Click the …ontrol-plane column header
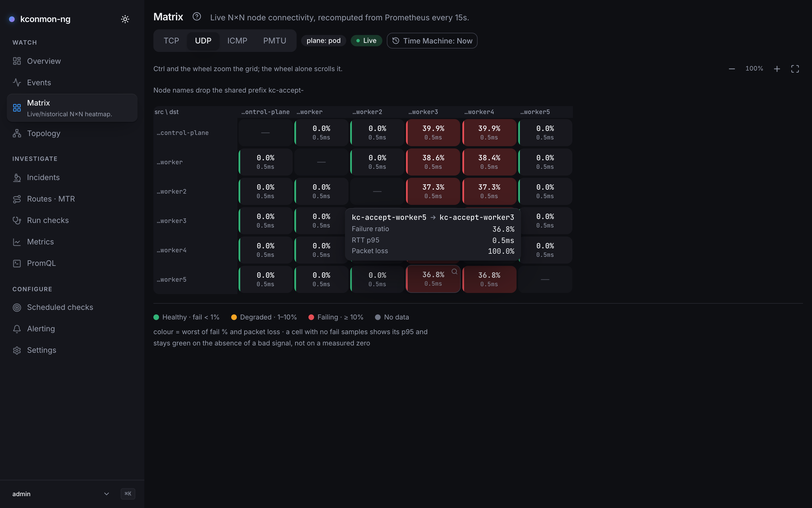 265,112
